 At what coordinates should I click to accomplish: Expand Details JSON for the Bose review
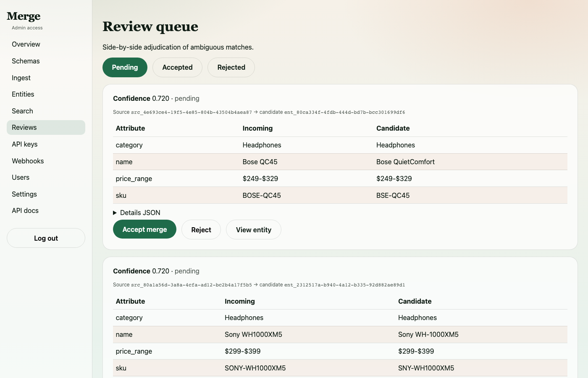coord(136,213)
